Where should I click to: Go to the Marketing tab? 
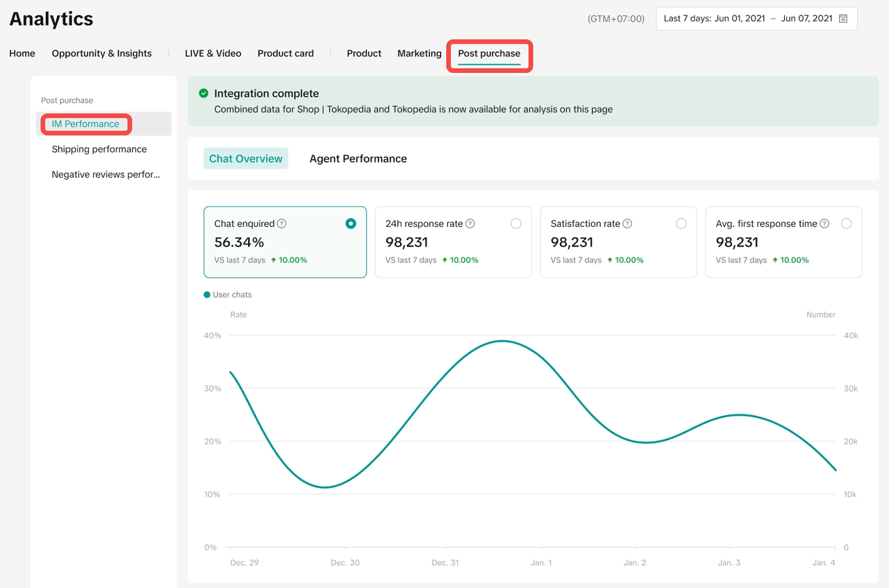[419, 53]
